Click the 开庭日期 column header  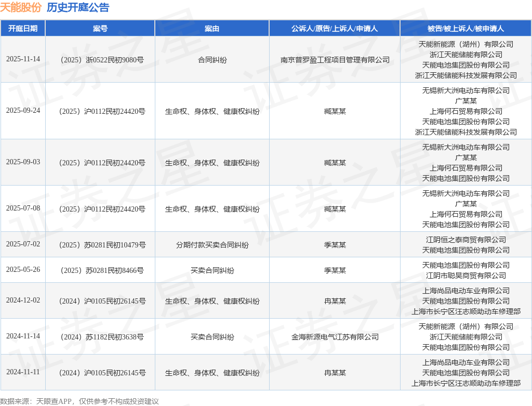(x=23, y=29)
